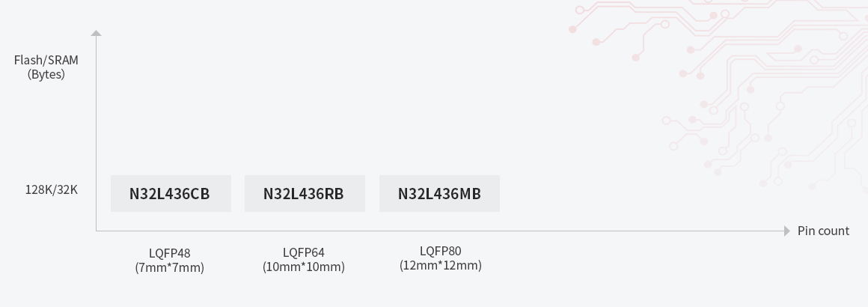Click the Pin count axis label
Screen dimensions: 868x307
[x=823, y=231]
